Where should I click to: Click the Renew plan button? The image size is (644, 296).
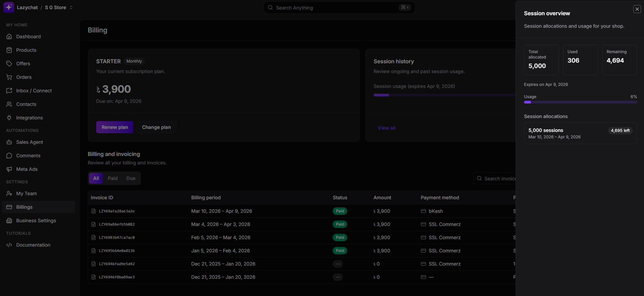(115, 127)
